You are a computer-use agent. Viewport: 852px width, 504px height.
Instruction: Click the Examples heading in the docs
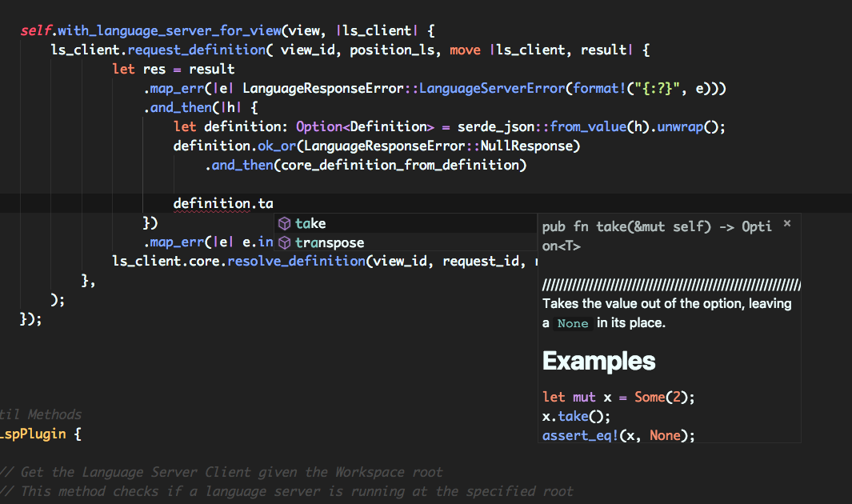point(598,362)
